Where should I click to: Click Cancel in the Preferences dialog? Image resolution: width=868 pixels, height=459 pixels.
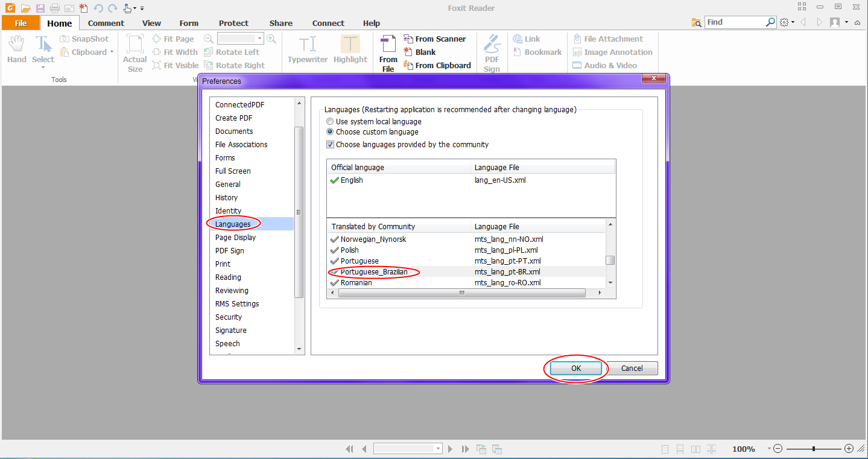632,368
